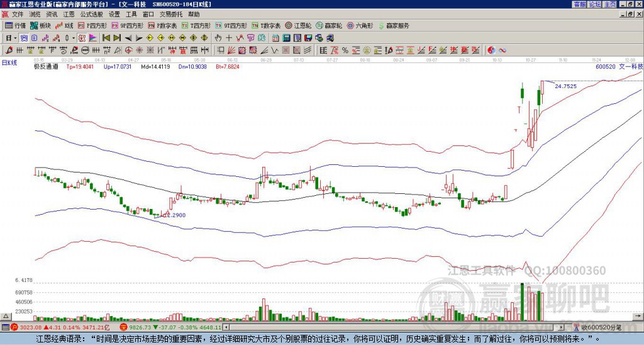Expand the candlestick style dropdown arrow
The height and width of the screenshot is (345, 644).
coord(74,38)
